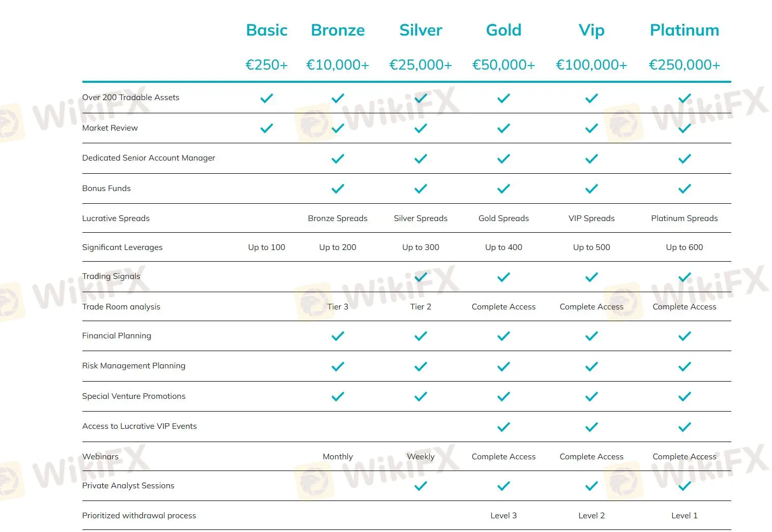Click the €100,000+ Vip deposit amount
Screen dimensions: 772x532
[591, 65]
